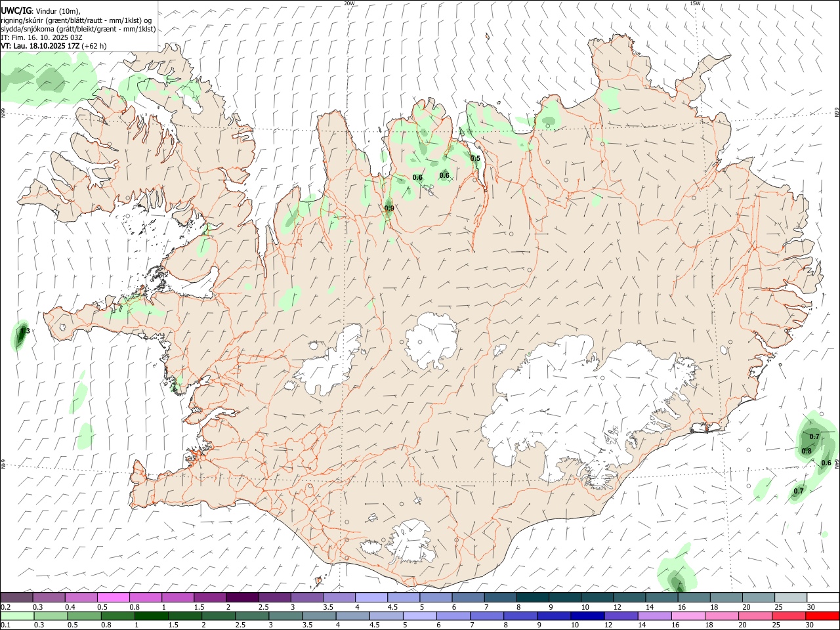Pick the dark teal upper swatch at 8

(x=532, y=597)
